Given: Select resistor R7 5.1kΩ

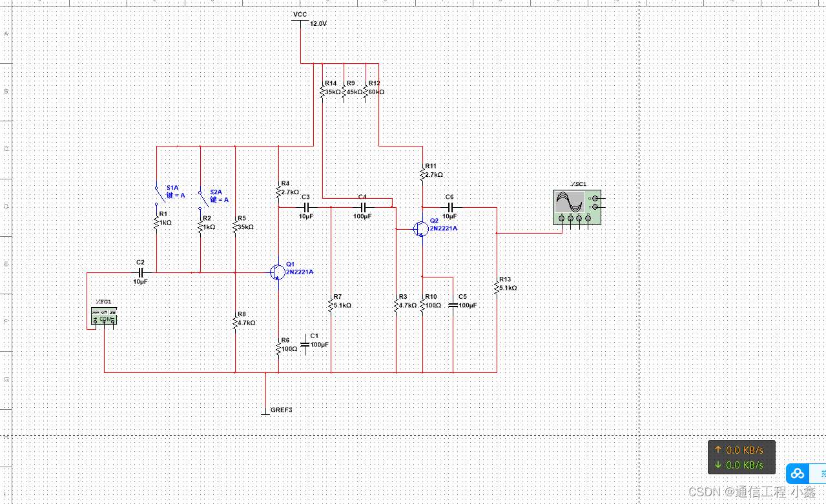Looking at the screenshot, I should [331, 305].
